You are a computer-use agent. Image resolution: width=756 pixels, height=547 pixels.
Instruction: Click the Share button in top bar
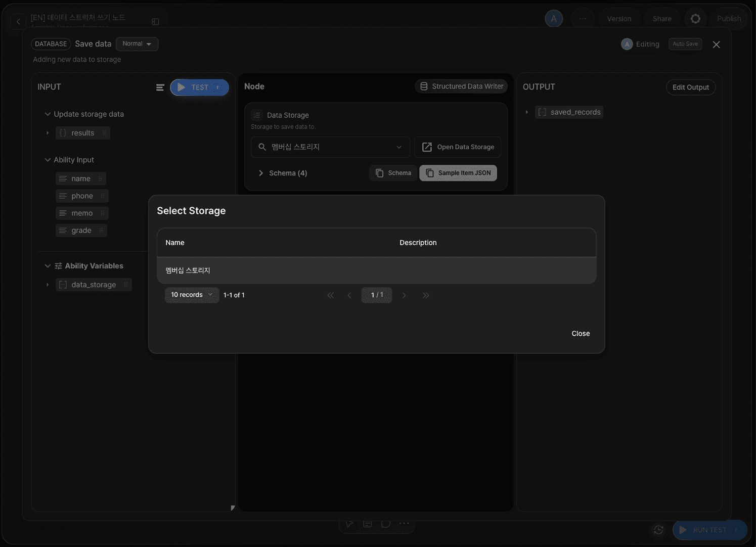click(662, 19)
